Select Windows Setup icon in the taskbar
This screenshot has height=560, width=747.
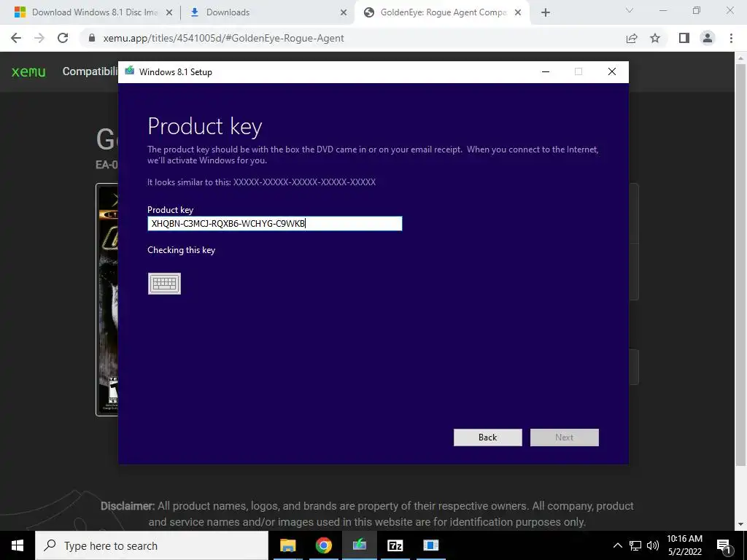(x=359, y=545)
